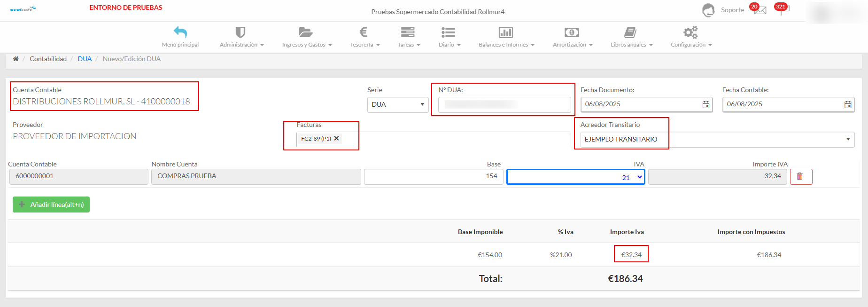
Task: Open the mail messages icon with badge 20
Action: [x=760, y=10]
